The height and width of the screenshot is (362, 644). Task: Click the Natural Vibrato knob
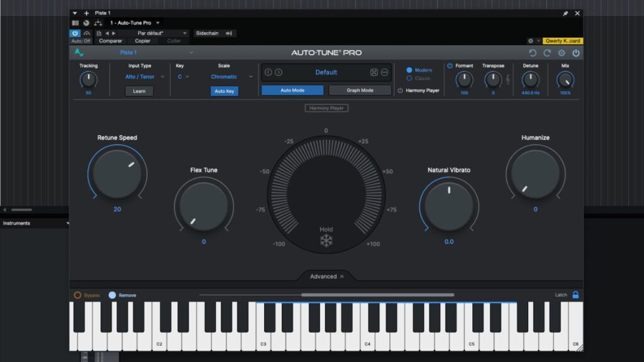[x=449, y=206]
